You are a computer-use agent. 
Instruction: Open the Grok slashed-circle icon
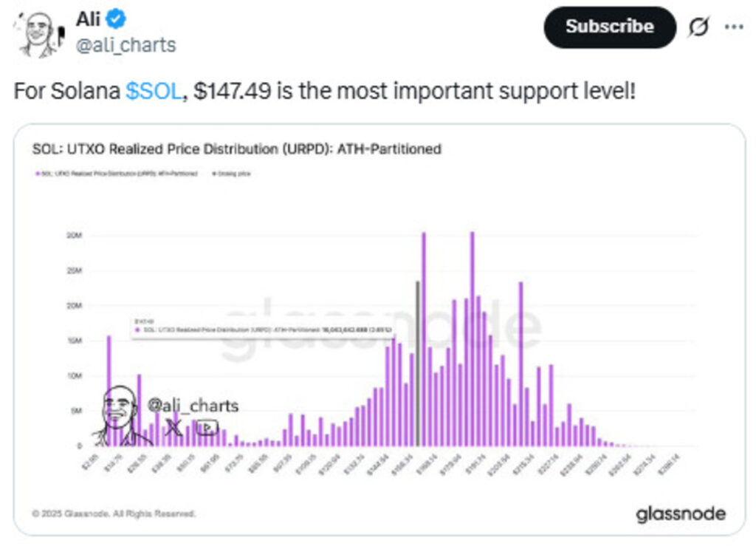pyautogui.click(x=698, y=27)
